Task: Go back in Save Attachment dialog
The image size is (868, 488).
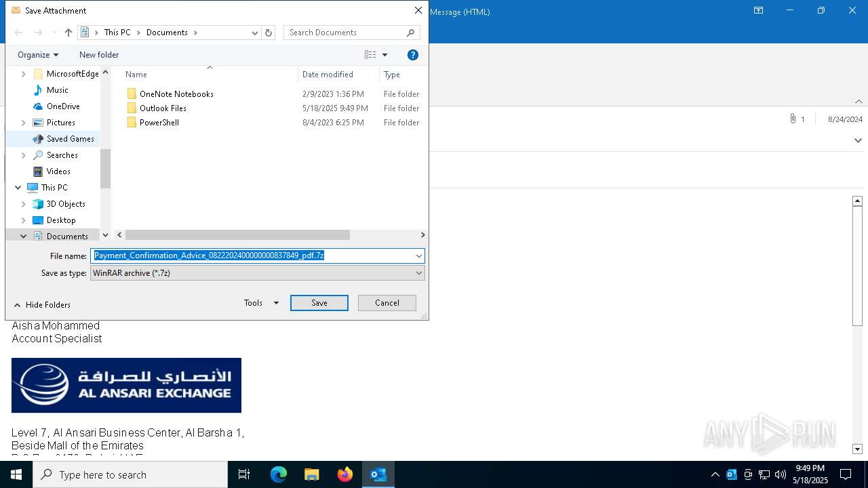Action: [19, 33]
